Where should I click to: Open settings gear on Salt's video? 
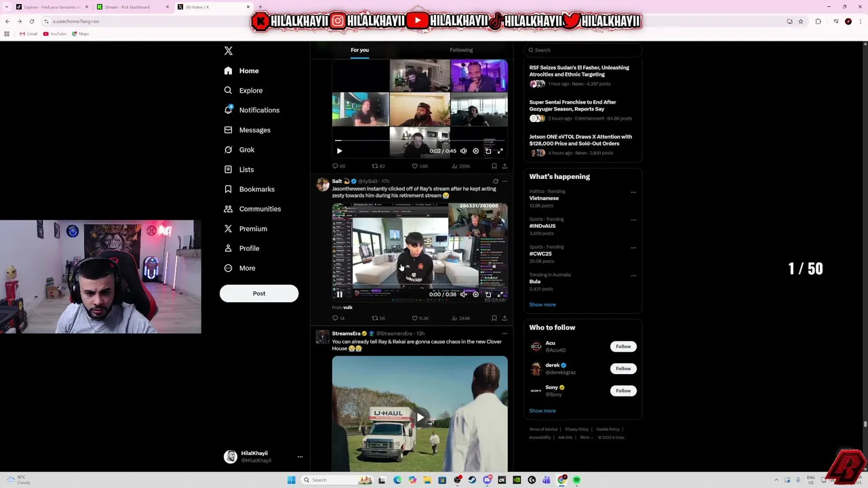click(475, 295)
